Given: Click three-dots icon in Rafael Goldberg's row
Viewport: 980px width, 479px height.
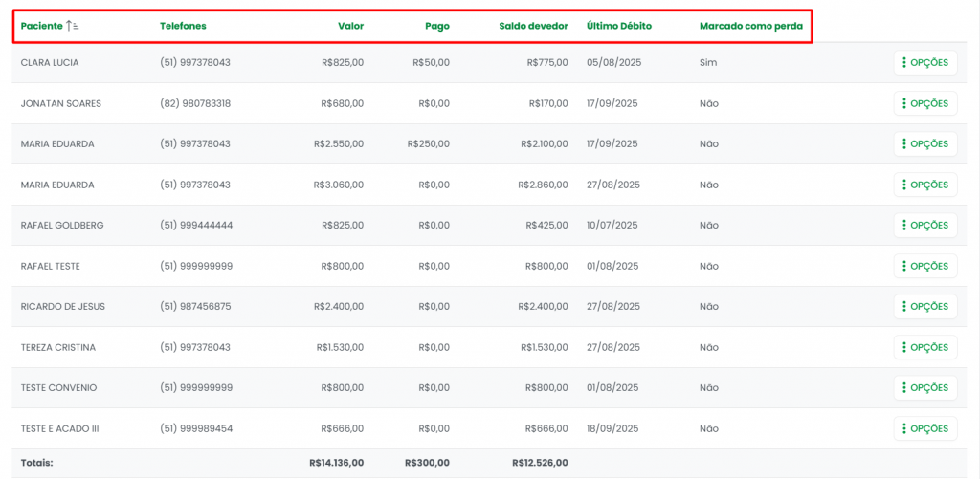Looking at the screenshot, I should 903,226.
